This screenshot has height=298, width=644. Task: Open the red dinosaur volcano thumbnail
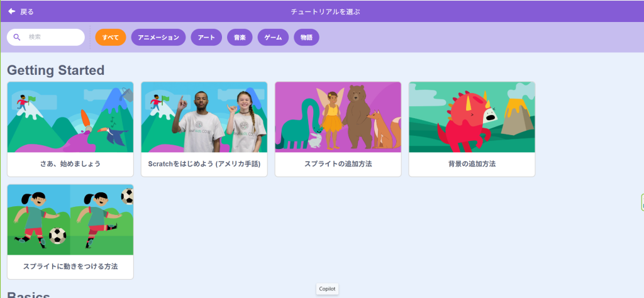(472, 118)
